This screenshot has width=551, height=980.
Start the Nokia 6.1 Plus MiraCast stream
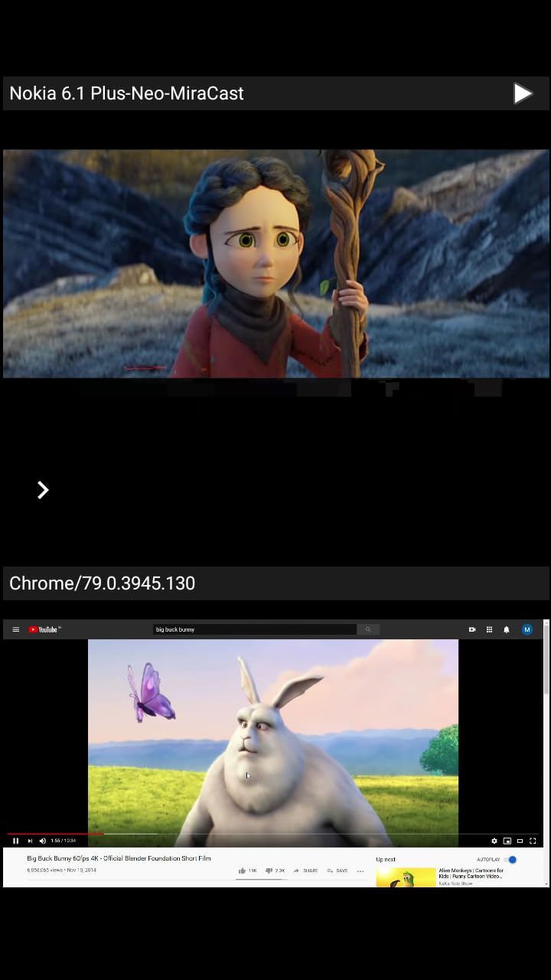point(523,93)
